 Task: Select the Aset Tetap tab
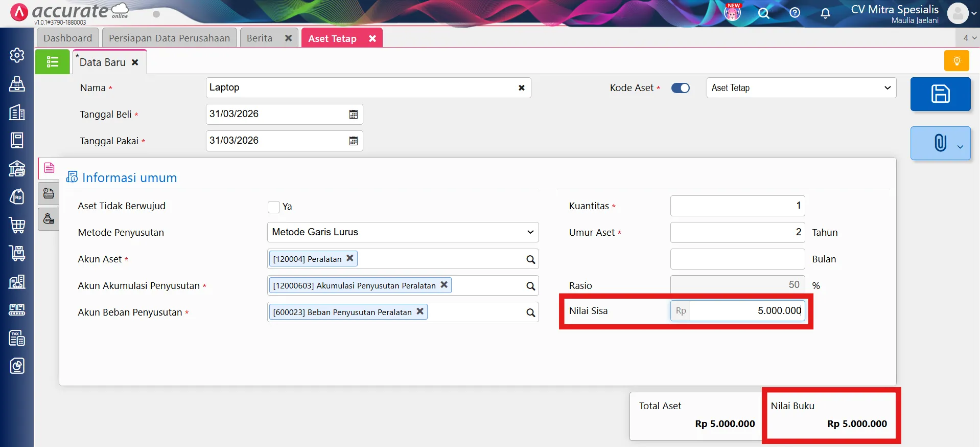click(x=332, y=39)
